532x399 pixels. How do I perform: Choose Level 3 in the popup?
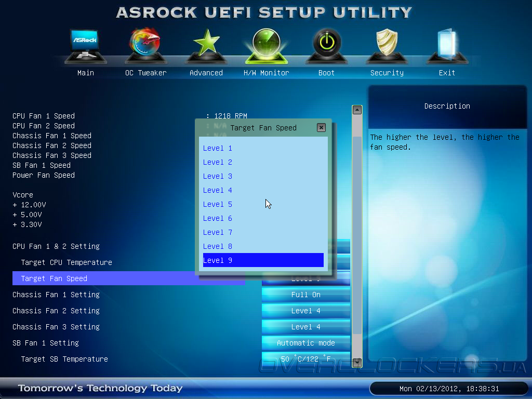263,177
